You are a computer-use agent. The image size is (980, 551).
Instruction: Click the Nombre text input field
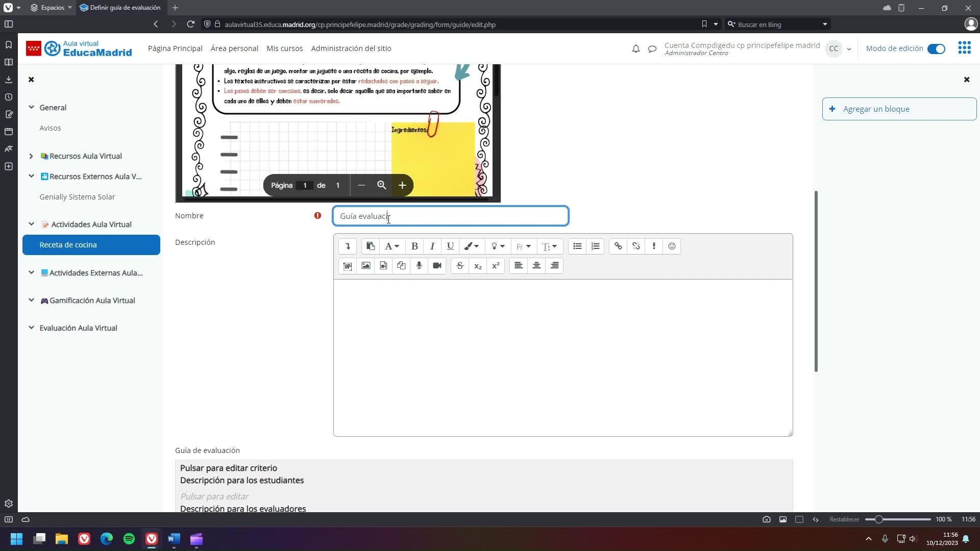(450, 216)
